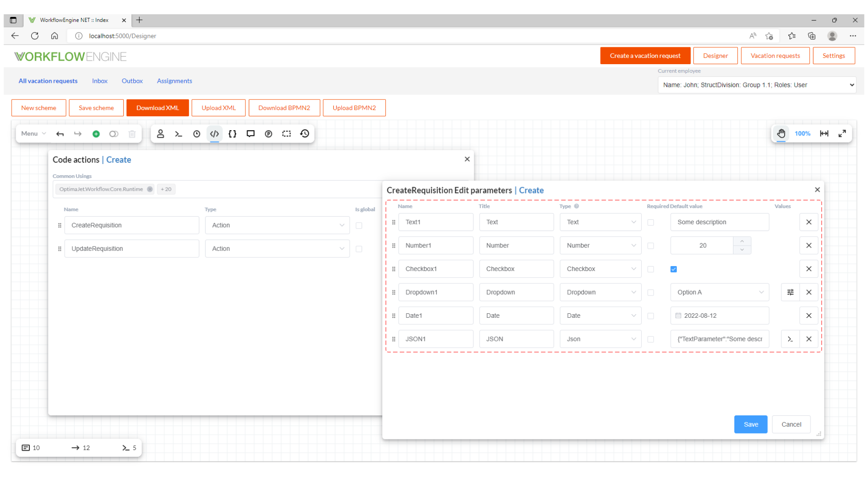The width and height of the screenshot is (868, 480).
Task: Toggle the switch icon in designer toolbar
Action: tap(114, 134)
